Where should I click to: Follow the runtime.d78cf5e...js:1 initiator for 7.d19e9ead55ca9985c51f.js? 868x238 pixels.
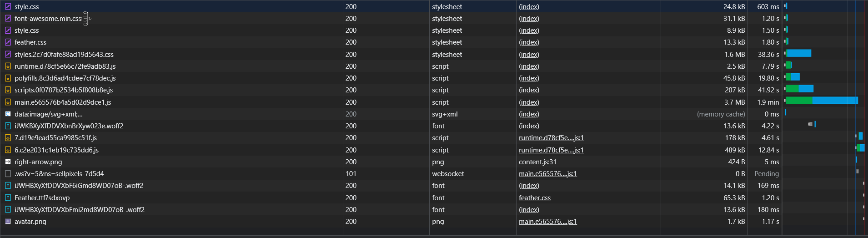[551, 138]
